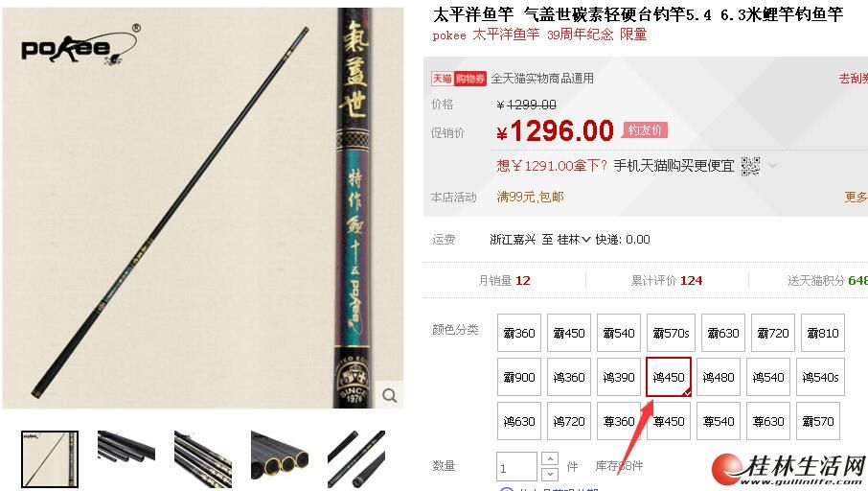Image resolution: width=868 pixels, height=491 pixels.
Task: Show the rod tip caps thumbnail with gold rings
Action: tap(280, 458)
